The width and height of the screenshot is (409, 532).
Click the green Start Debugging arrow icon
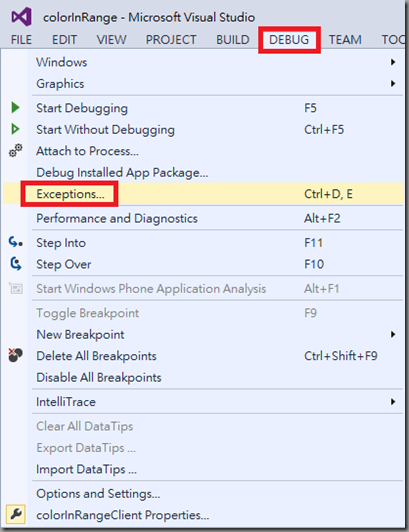[15, 108]
